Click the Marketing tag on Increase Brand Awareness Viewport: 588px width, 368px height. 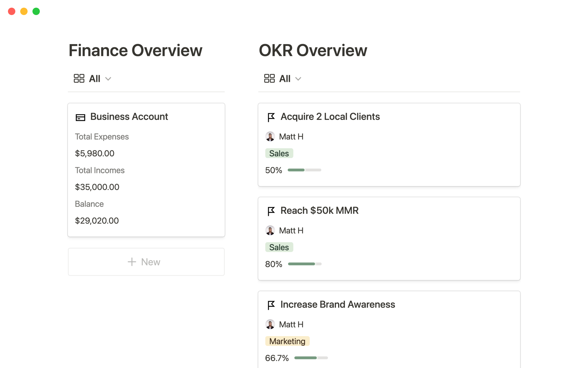[287, 341]
